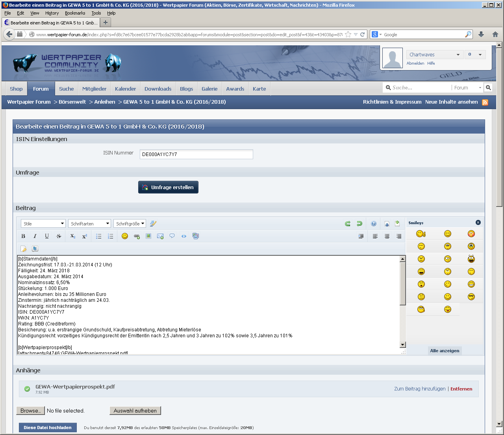Open the Schriftgröße font size dropdown
This screenshot has height=435, width=504.
point(130,223)
